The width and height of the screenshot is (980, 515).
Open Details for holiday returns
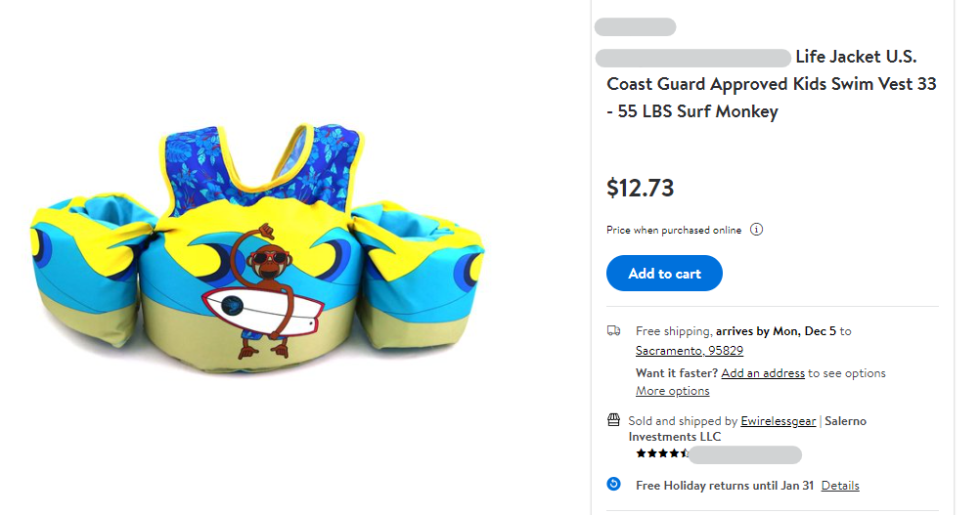coord(840,486)
